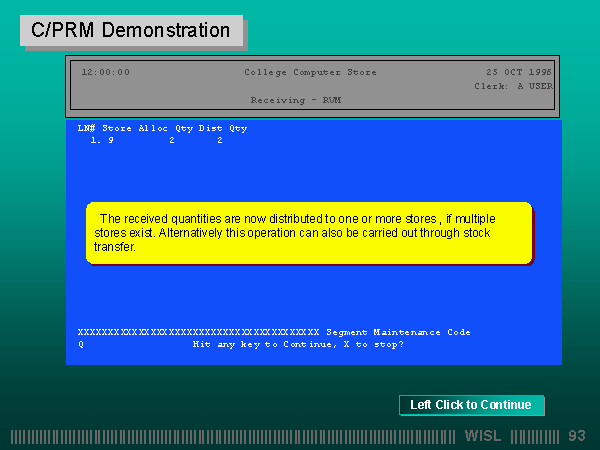Click the row of X placeholder characters
Image resolution: width=600 pixels, height=450 pixels.
click(198, 332)
